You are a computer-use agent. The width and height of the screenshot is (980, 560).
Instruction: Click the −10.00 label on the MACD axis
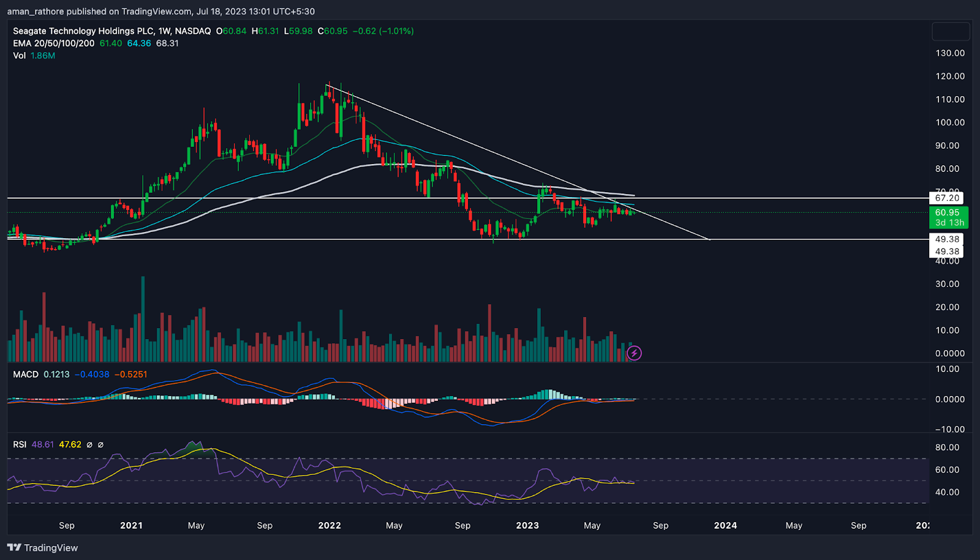pos(950,430)
